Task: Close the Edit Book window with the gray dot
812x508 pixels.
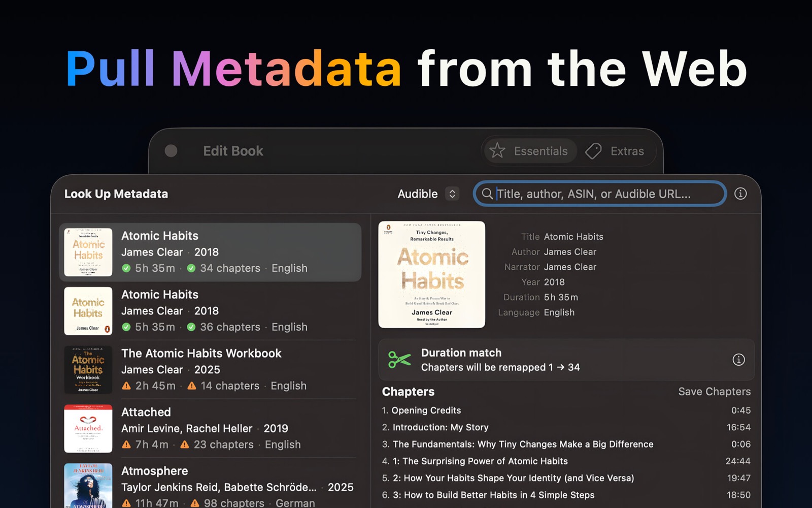Action: (171, 151)
